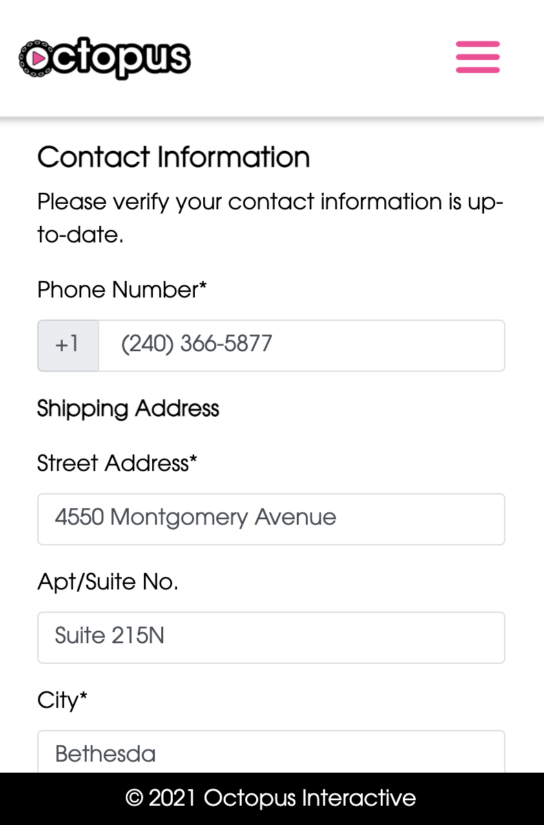Viewport: 544px width, 825px height.
Task: Focus the Phone Number input field
Action: [x=301, y=345]
